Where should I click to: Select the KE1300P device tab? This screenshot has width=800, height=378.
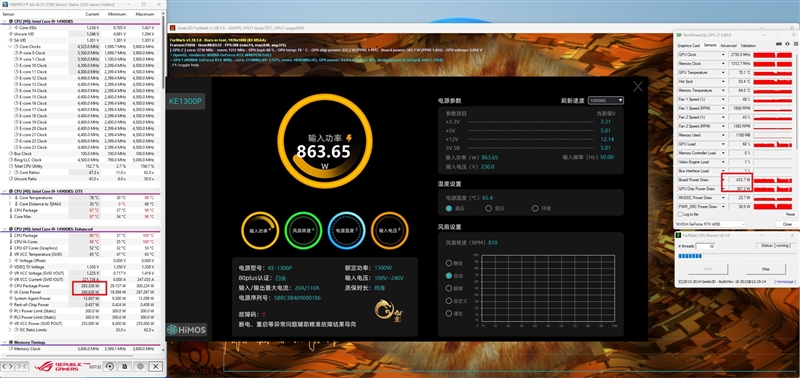click(x=186, y=101)
